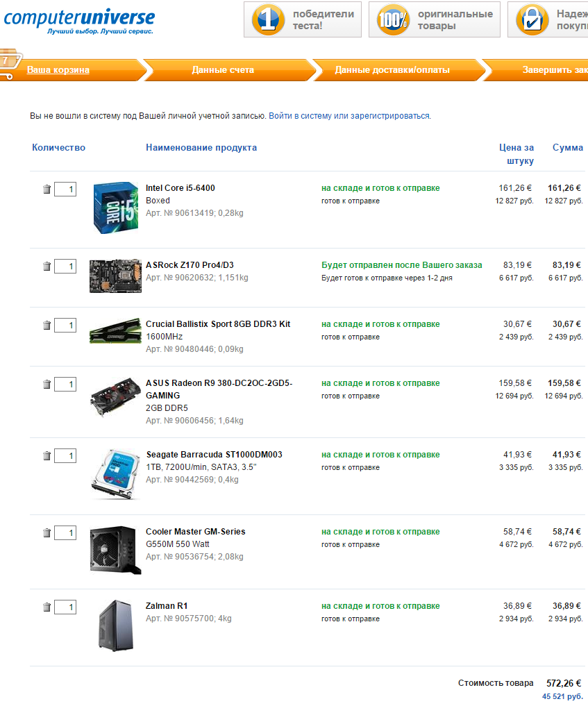Click Zalman R1 sum 36,89 €
The image size is (588, 706).
[x=566, y=605]
